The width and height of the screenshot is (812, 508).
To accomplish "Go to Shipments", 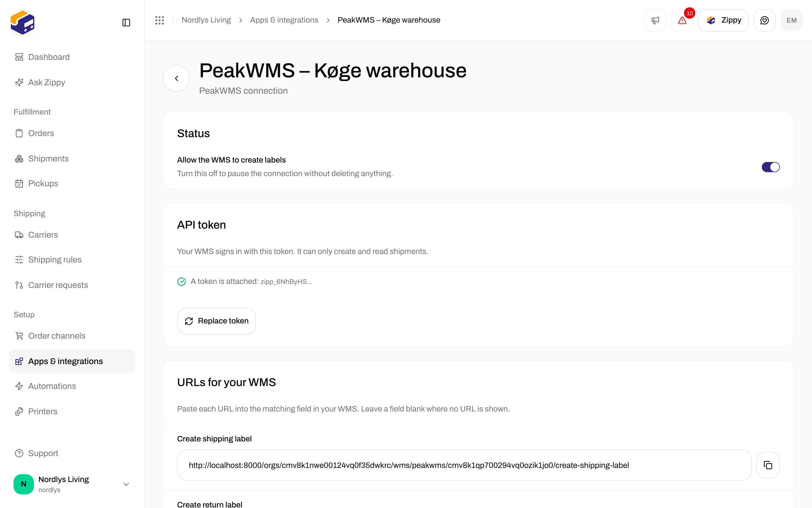I will pyautogui.click(x=72, y=159).
